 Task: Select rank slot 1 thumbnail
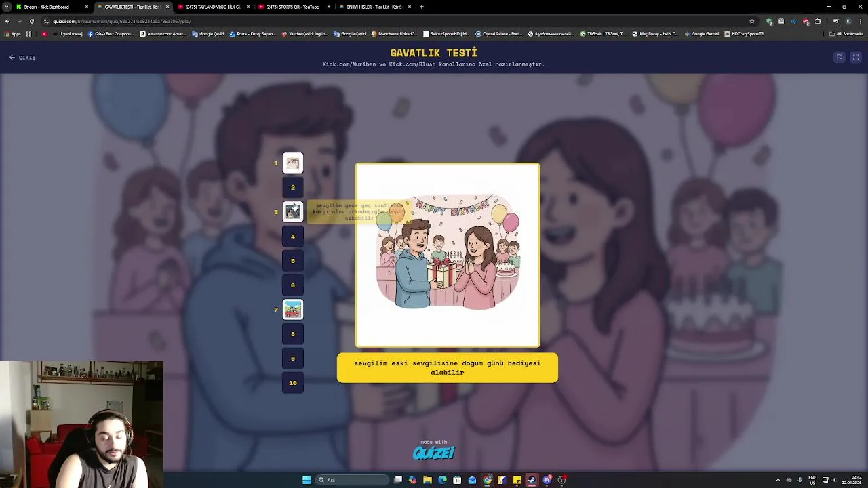pos(293,163)
